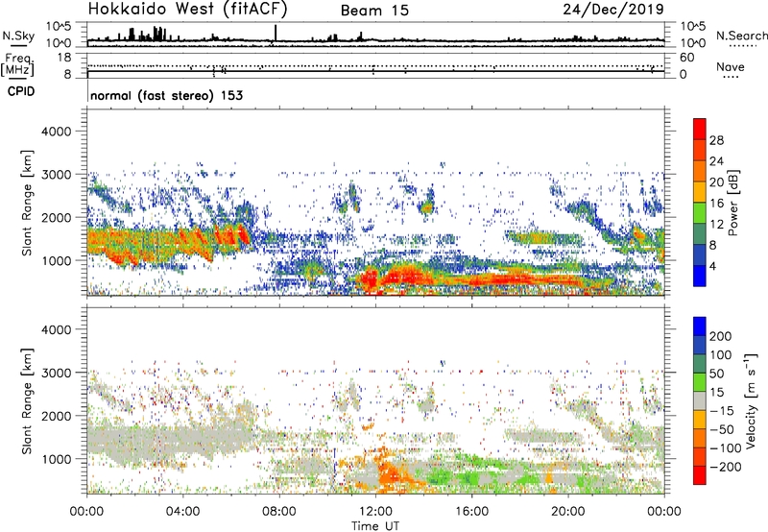The height and width of the screenshot is (532, 768).
Task: Click the date '24/Dec/2019'
Action: [613, 9]
